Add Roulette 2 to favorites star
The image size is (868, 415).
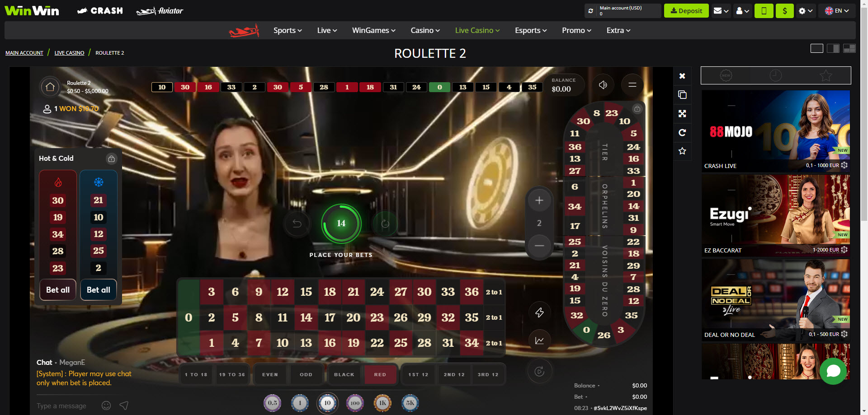682,151
